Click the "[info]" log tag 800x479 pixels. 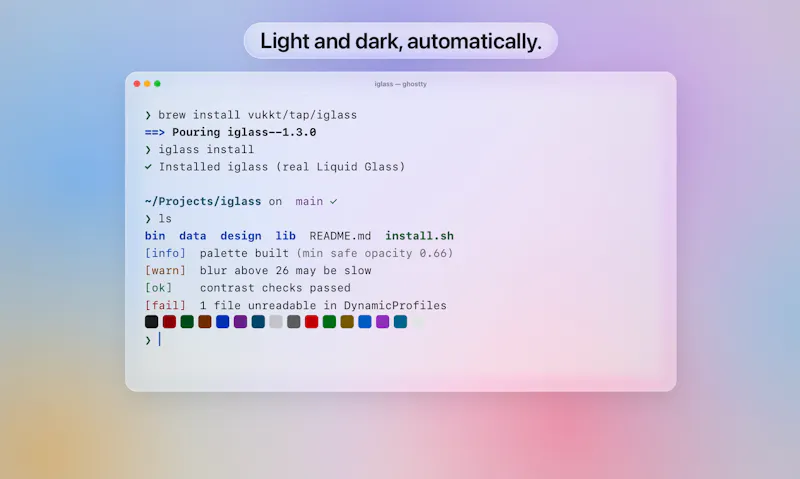point(165,254)
